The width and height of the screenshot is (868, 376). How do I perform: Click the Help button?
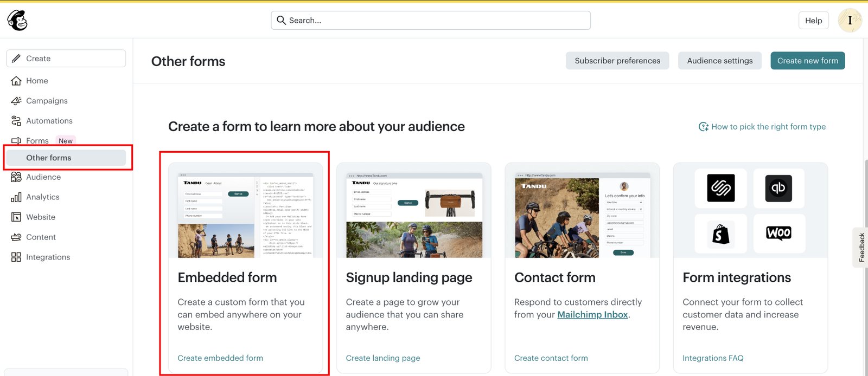click(x=813, y=21)
